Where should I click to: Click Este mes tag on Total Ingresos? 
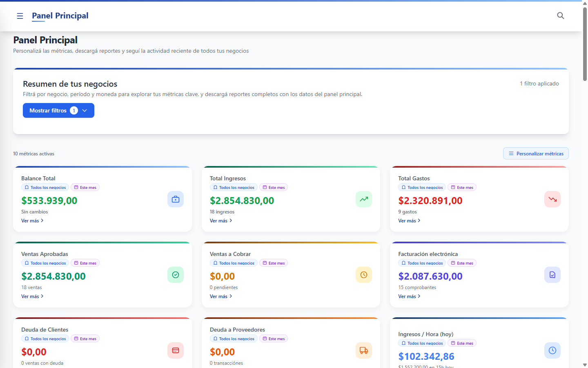(x=274, y=187)
